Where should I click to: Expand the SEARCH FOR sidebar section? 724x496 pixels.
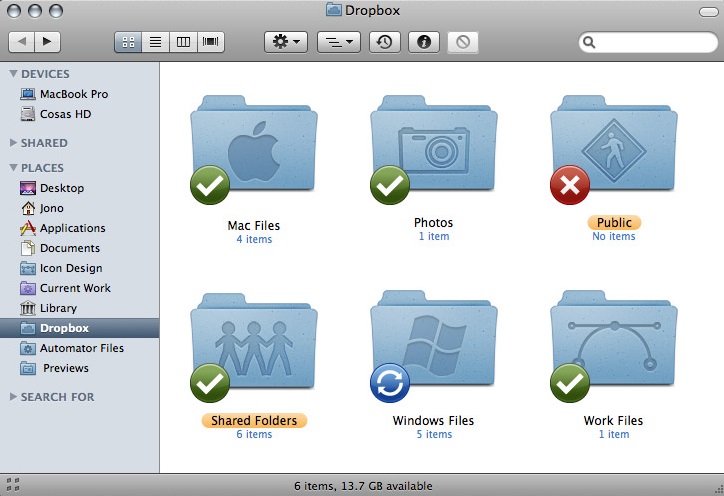point(13,397)
